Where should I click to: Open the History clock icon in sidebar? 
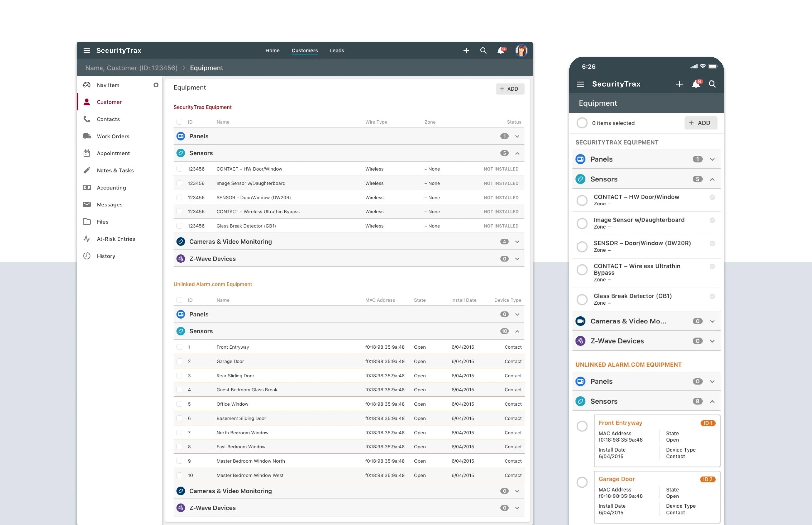click(x=87, y=256)
